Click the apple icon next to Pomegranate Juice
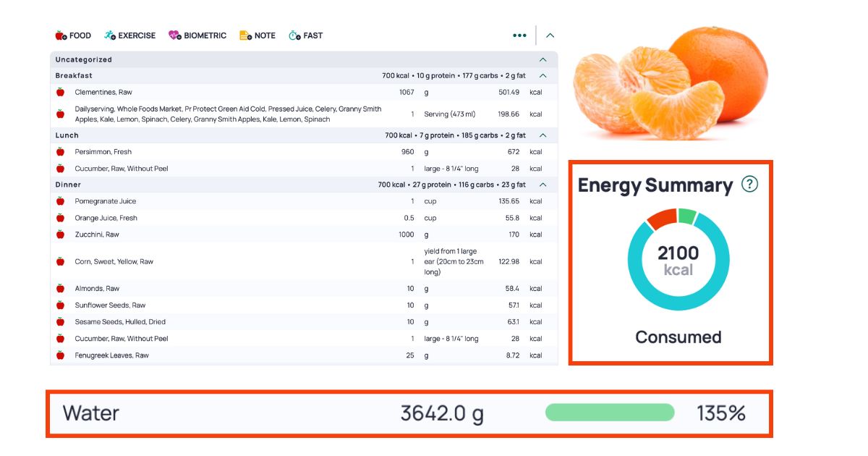Screen dimensions: 868x456 point(59,201)
